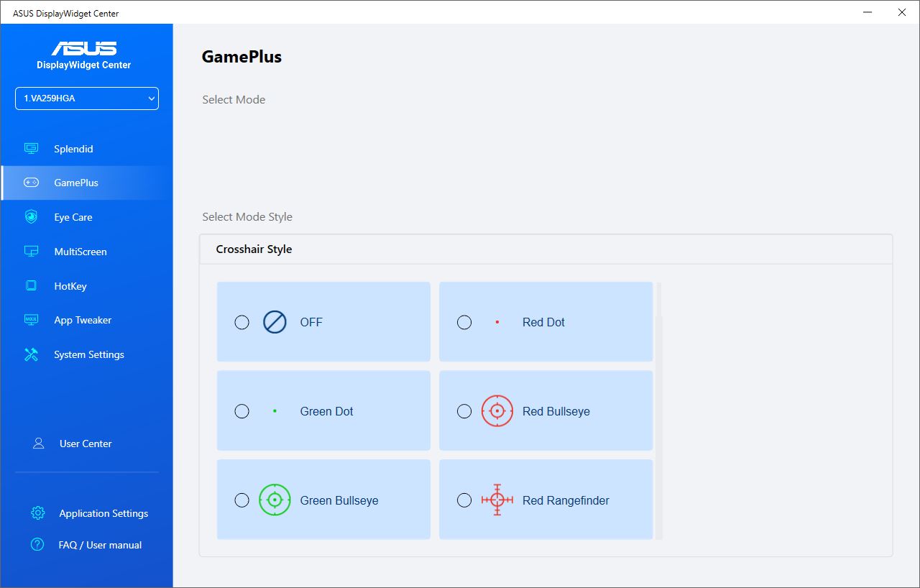The image size is (920, 588).
Task: Select the OFF crosshair radio button
Action: click(x=242, y=322)
